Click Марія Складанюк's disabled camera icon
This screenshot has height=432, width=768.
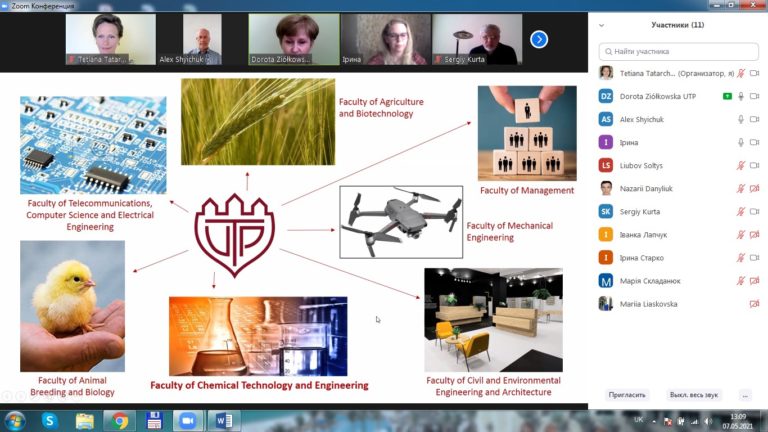754,281
